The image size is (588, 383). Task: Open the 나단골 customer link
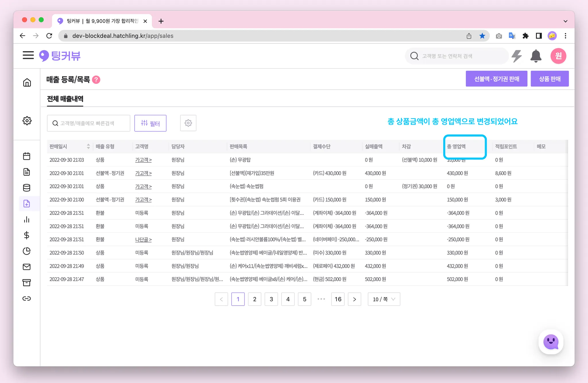coord(143,239)
